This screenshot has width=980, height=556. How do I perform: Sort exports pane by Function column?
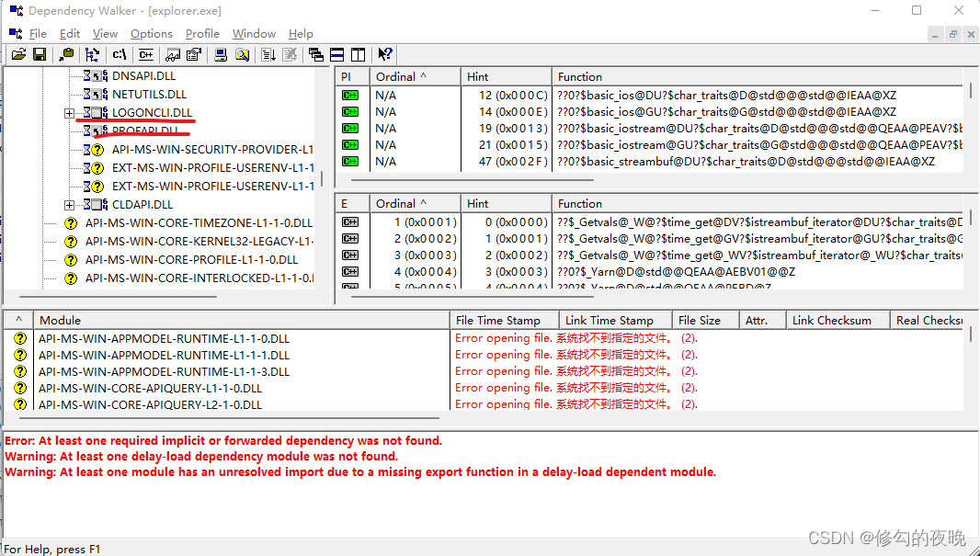pyautogui.click(x=758, y=204)
